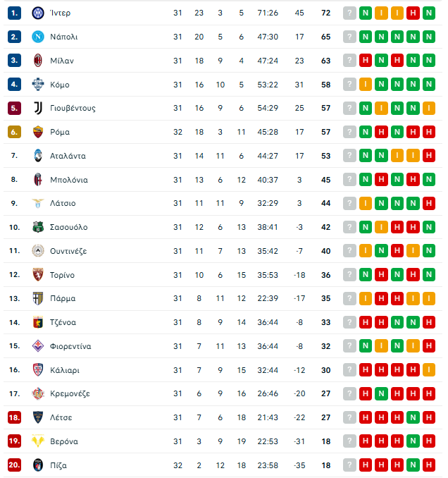Select the Φιορεντίνα purple logo
This screenshot has height=478, width=448.
tap(38, 346)
